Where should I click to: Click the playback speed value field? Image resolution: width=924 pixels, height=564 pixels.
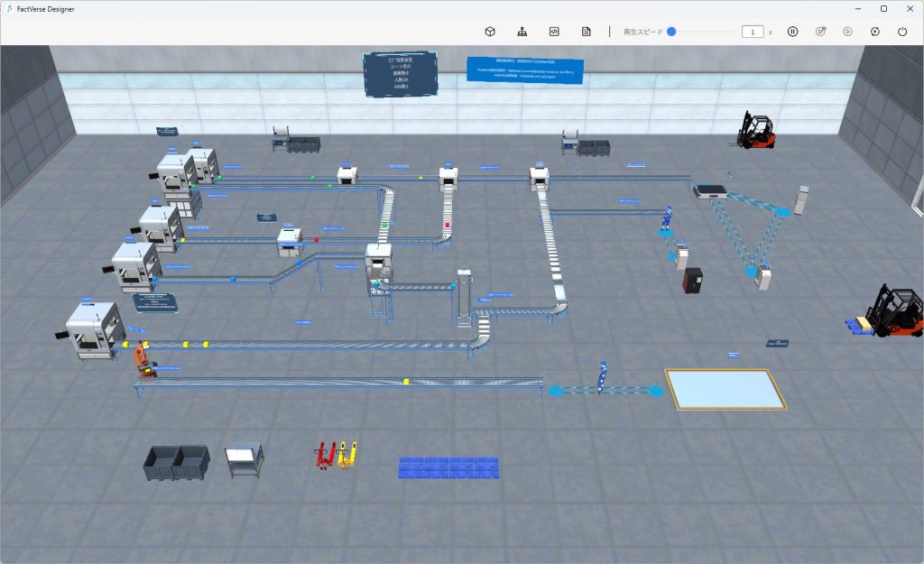coord(753,32)
